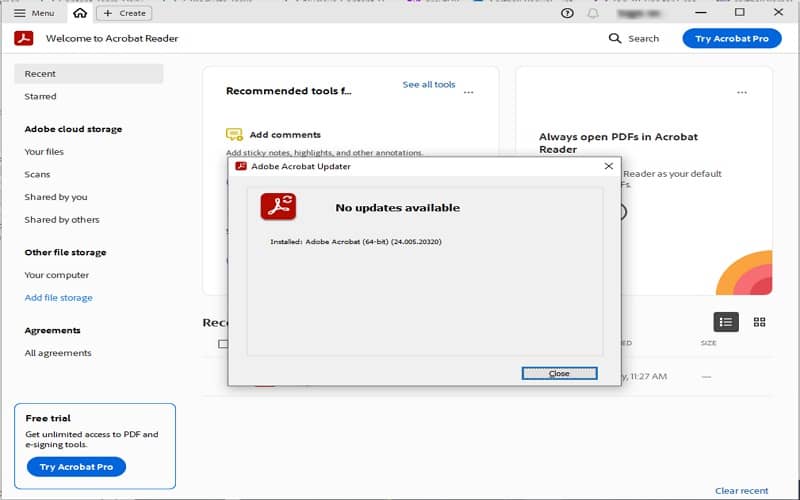Click the Add comments tool icon
Image resolution: width=800 pixels, height=500 pixels.
(x=234, y=135)
